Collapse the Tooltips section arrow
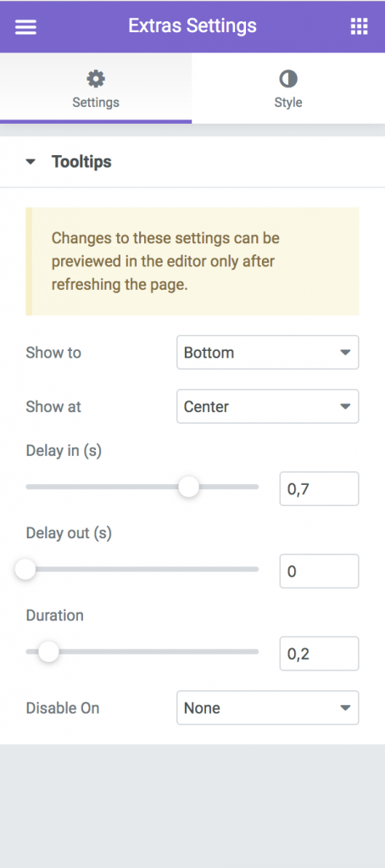 (31, 162)
